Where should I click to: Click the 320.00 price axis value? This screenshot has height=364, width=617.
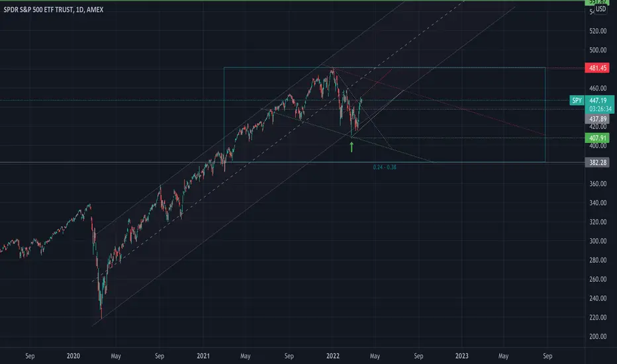click(x=598, y=222)
